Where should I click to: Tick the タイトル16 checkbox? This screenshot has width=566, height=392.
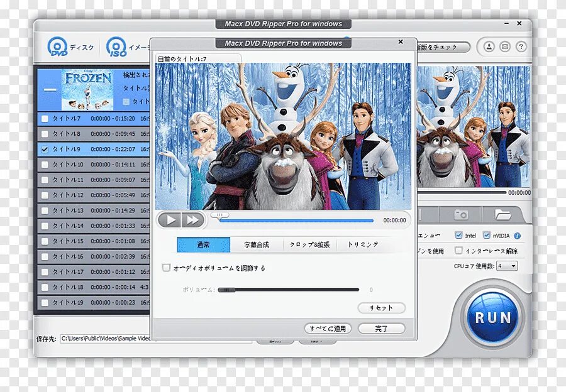[x=45, y=257]
